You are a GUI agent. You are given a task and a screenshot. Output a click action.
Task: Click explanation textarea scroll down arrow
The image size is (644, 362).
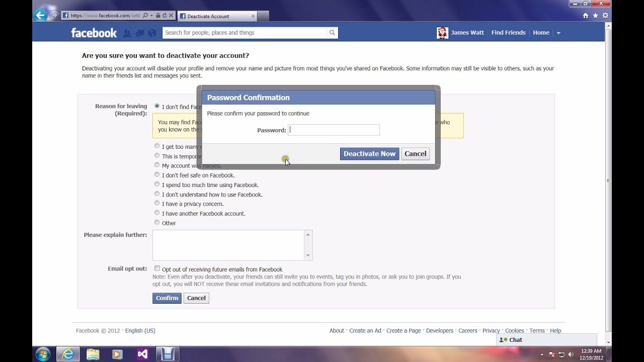[x=308, y=255]
